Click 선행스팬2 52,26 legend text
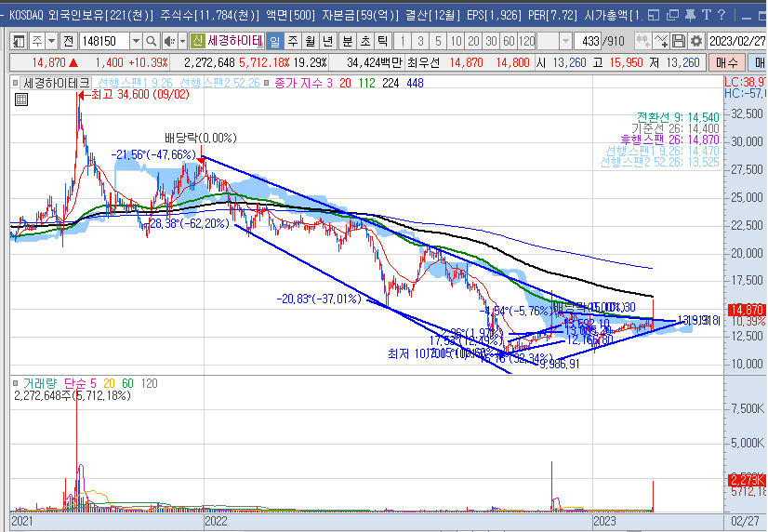 click(220, 84)
